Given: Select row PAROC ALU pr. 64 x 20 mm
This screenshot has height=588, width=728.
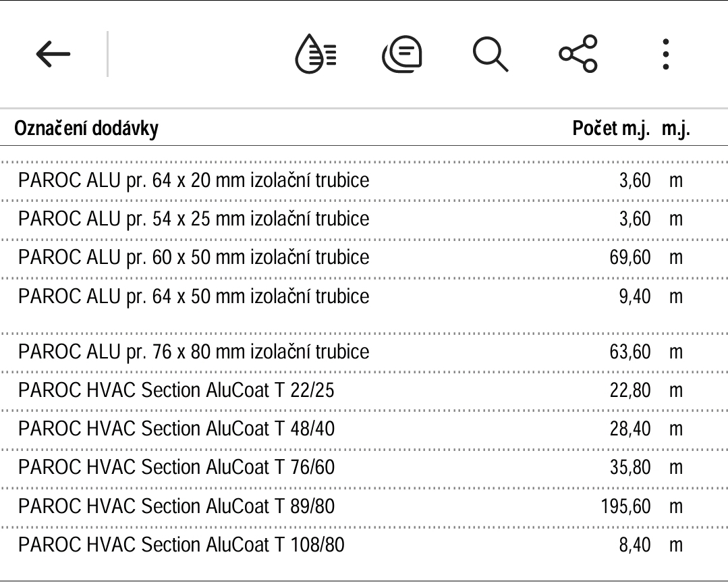Looking at the screenshot, I should 364,181.
